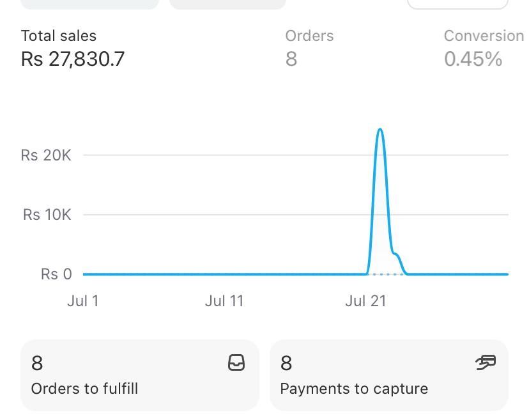Click the sales spike peak on the chart
This screenshot has width=529, height=420.
tap(380, 130)
